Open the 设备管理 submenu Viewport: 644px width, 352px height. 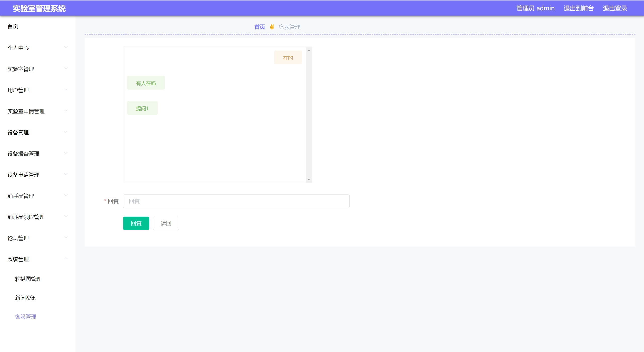(x=18, y=132)
